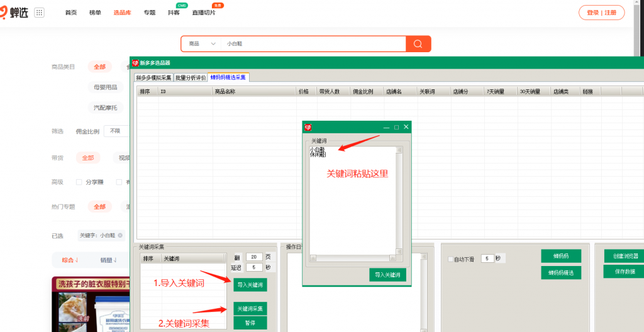Click the 7天销量 column header

pos(501,92)
